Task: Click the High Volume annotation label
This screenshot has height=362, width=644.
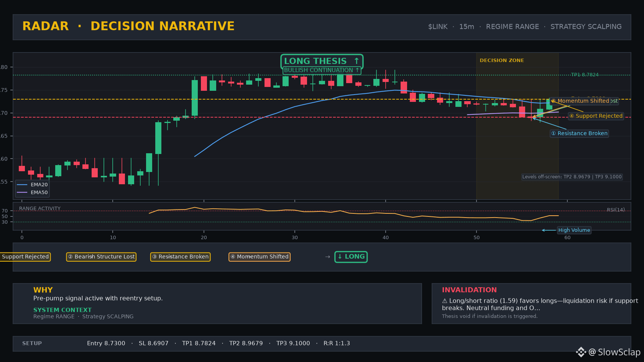Action: point(574,230)
